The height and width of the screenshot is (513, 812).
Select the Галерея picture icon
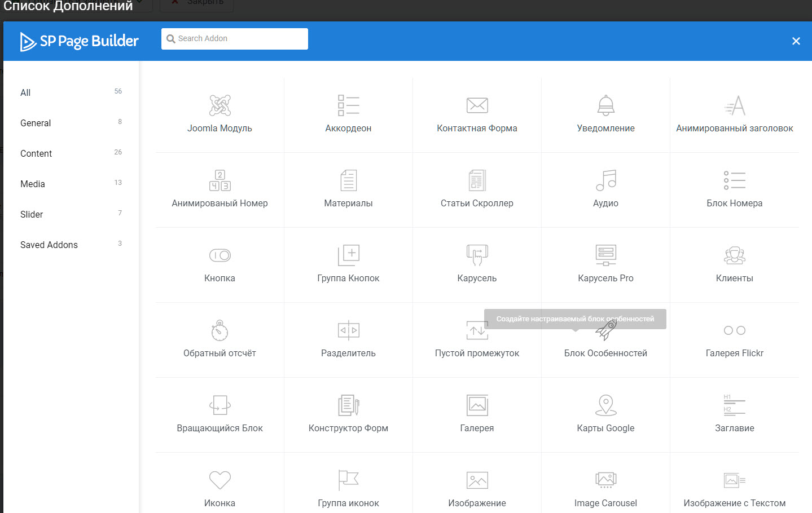click(x=477, y=405)
